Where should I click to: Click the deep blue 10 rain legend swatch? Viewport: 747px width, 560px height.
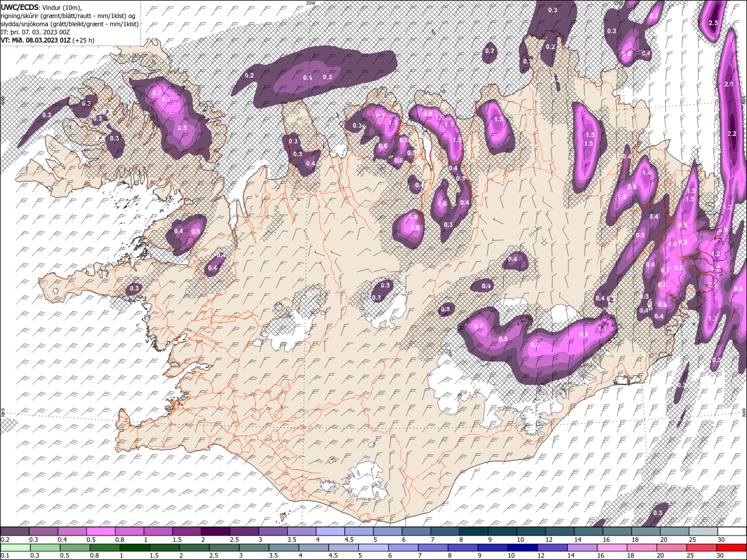(522, 547)
